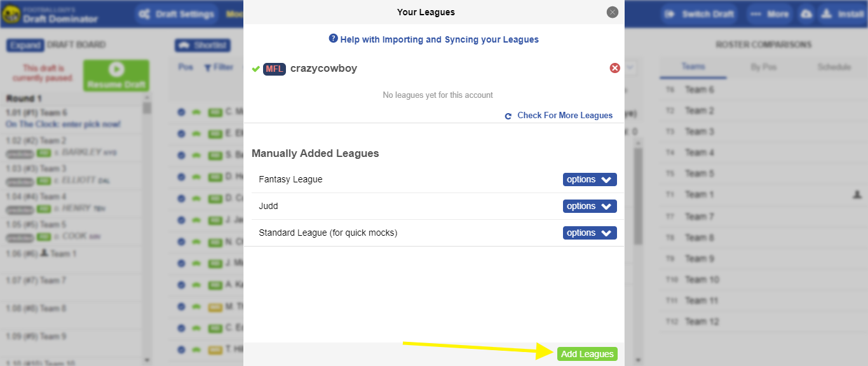Open options dropdown for Standard League
Image resolution: width=868 pixels, height=366 pixels.
pyautogui.click(x=590, y=233)
